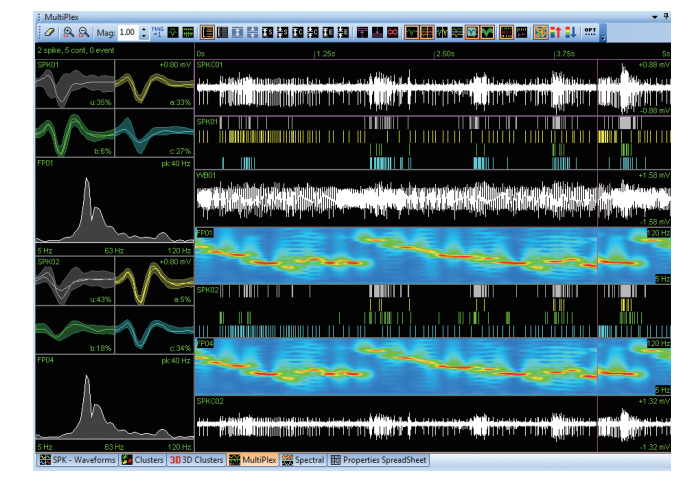Toggle the dark list layout button beside the highlighted one
The image size is (698, 490).
pos(222,32)
